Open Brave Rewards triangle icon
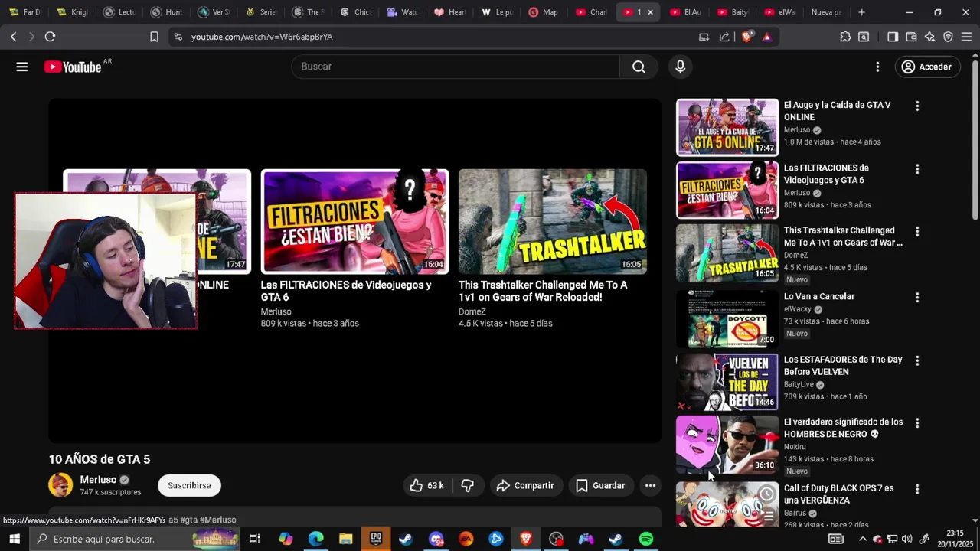This screenshot has height=551, width=980. pos(766,37)
